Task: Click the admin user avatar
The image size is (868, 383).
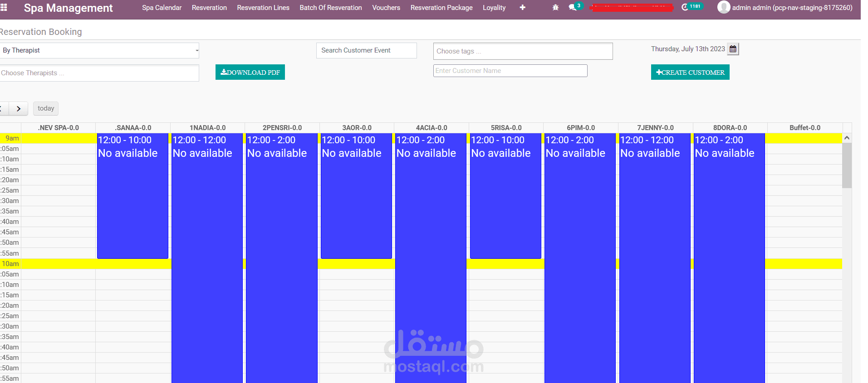Action: 724,7
